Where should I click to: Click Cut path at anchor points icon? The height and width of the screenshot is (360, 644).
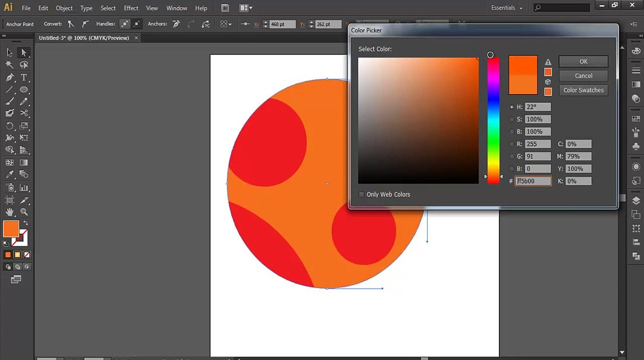(205, 24)
